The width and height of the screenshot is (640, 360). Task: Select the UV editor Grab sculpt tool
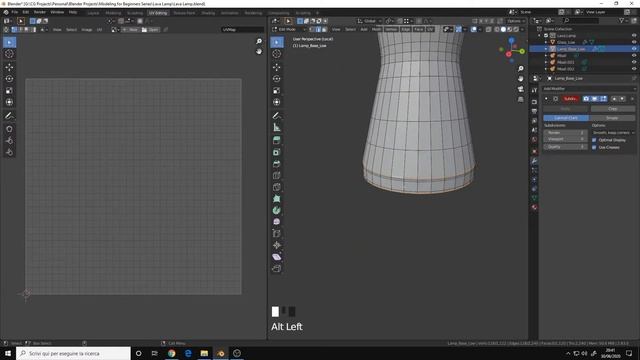pyautogui.click(x=9, y=129)
